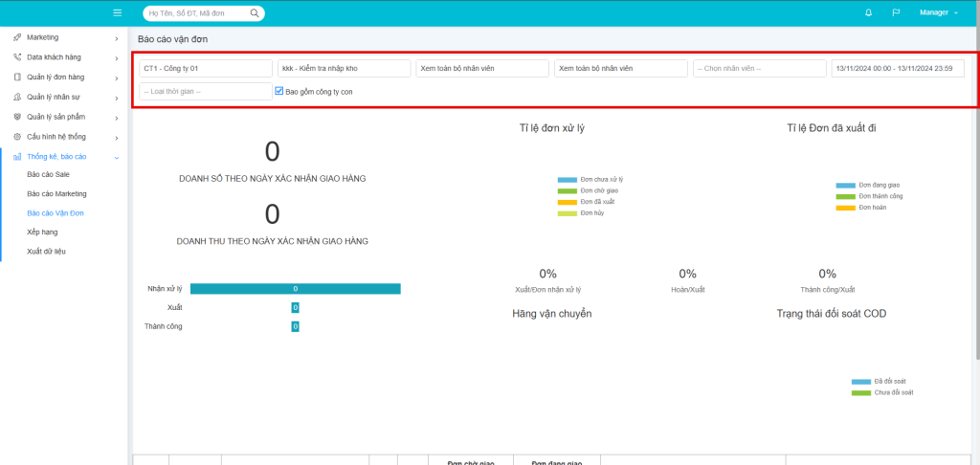This screenshot has height=465, width=980.
Task: Click the hamburger menu icon in header
Action: (117, 12)
